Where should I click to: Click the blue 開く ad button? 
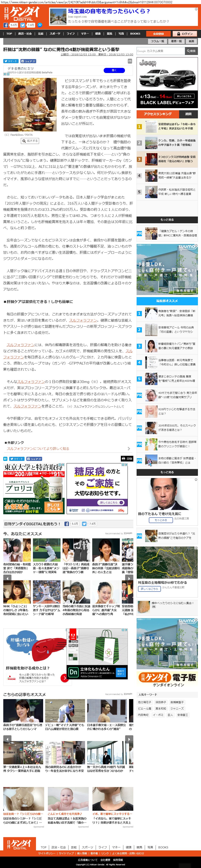(114, 70)
